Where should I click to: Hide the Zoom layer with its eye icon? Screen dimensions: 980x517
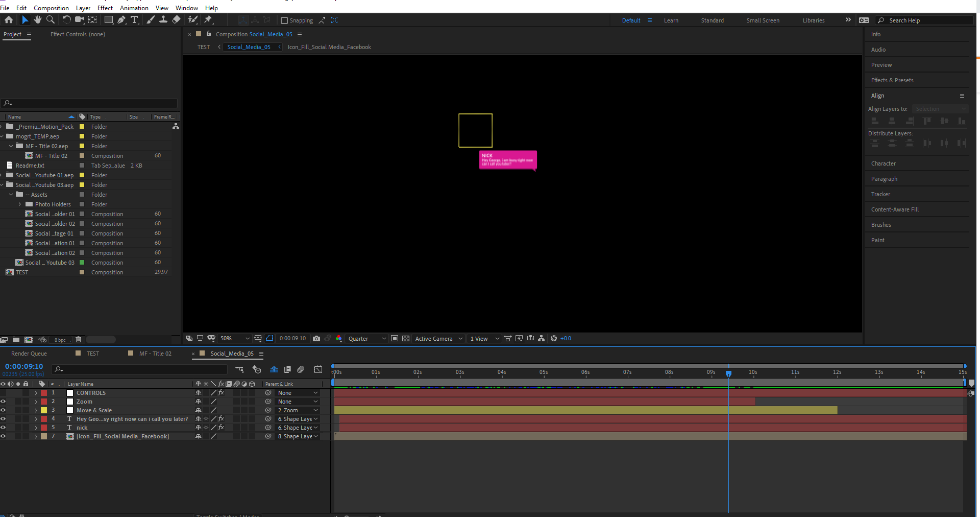point(3,402)
